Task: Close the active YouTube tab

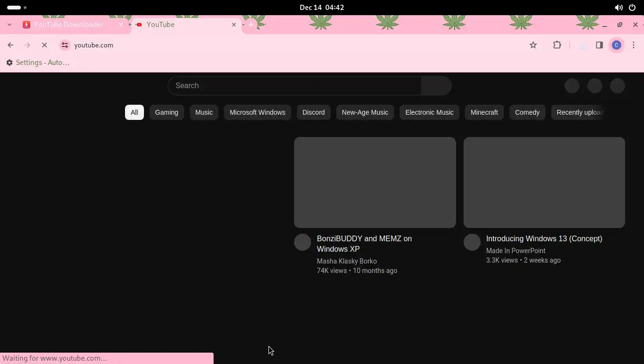Action: point(233,25)
